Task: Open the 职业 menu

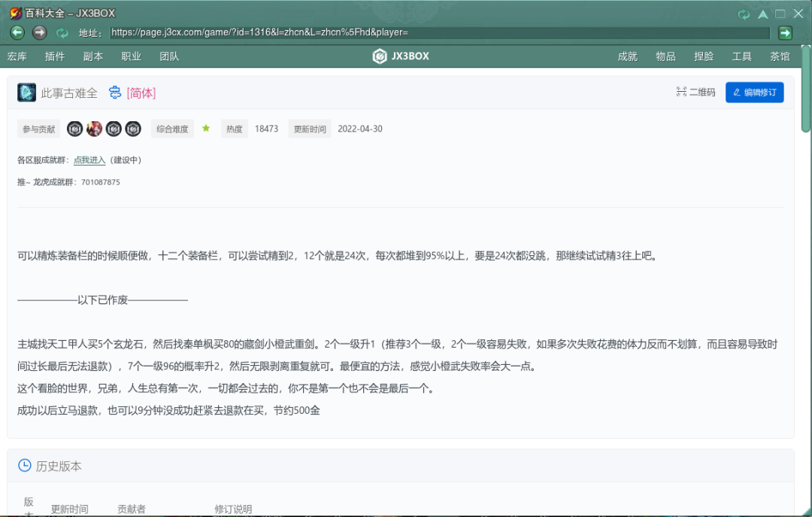Action: coord(131,56)
